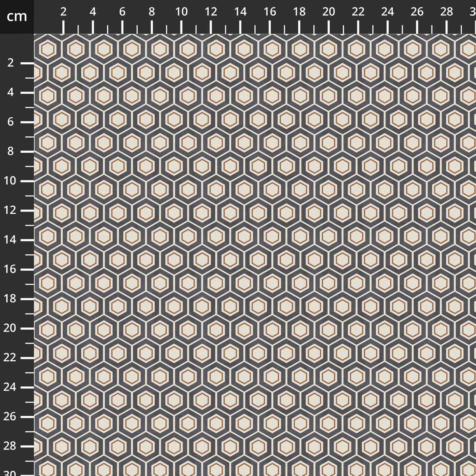Click the 30 label on vertical ruler
Image resolution: width=476 pixels, height=476 pixels.
coord(10,473)
